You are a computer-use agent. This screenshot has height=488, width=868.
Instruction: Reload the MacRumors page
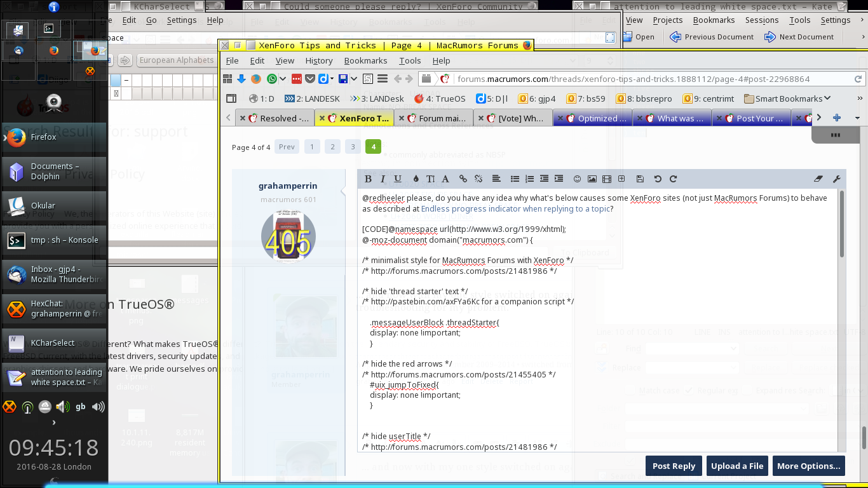(x=858, y=79)
